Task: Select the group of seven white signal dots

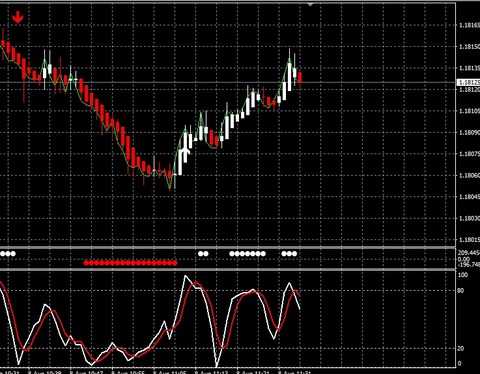Action: [x=248, y=254]
